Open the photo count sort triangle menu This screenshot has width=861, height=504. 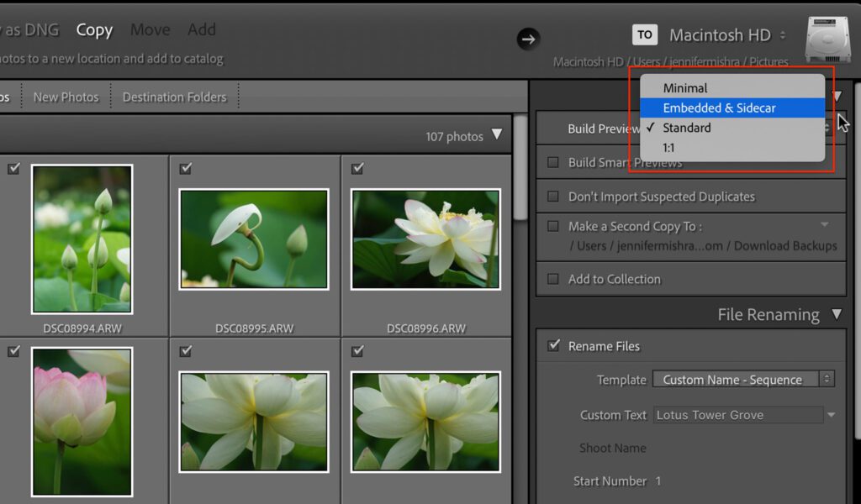497,135
